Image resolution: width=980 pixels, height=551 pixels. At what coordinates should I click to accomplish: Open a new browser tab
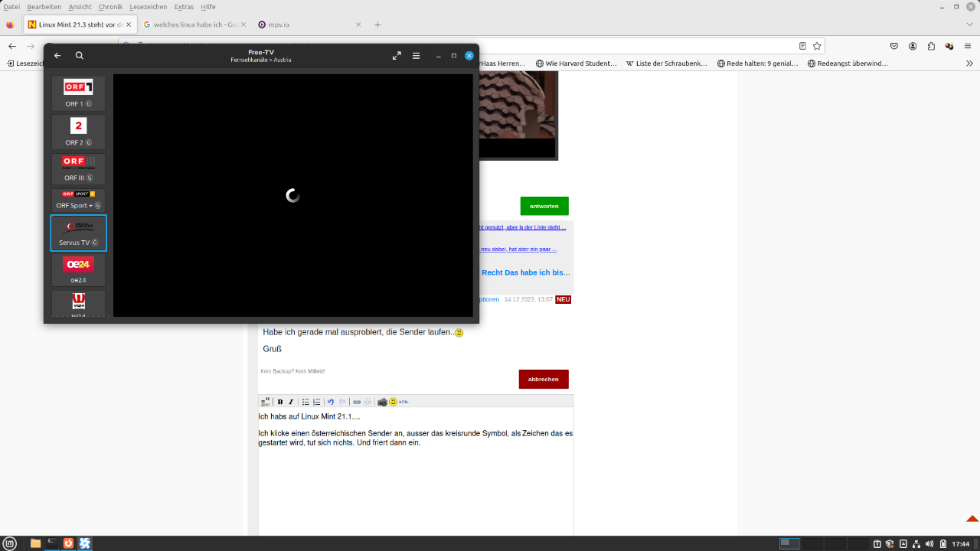click(377, 24)
